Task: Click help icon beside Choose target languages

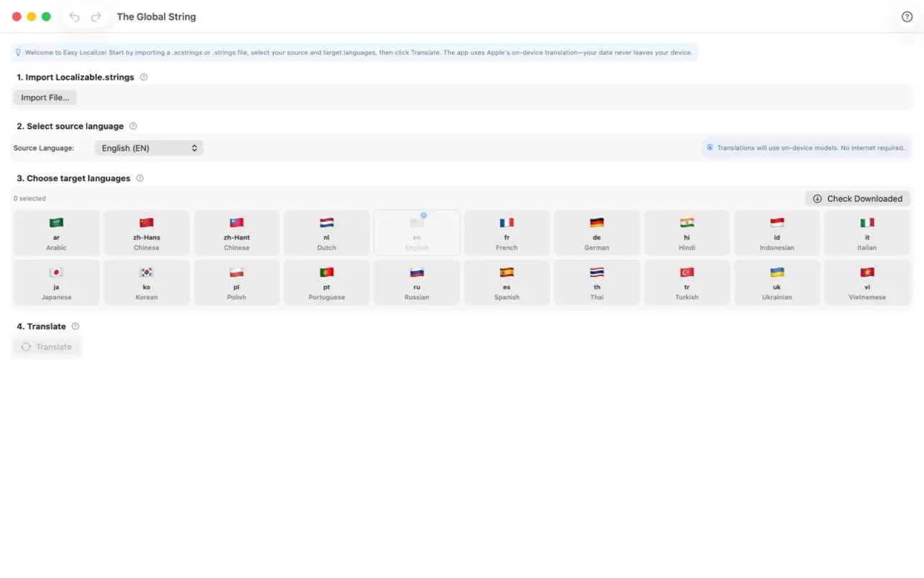Action: pos(140,178)
